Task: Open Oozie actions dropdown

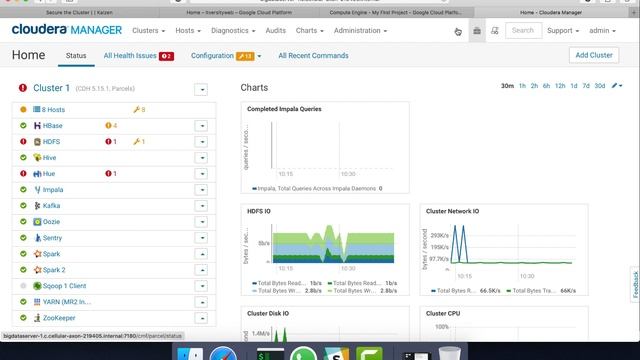Action: coord(202,222)
